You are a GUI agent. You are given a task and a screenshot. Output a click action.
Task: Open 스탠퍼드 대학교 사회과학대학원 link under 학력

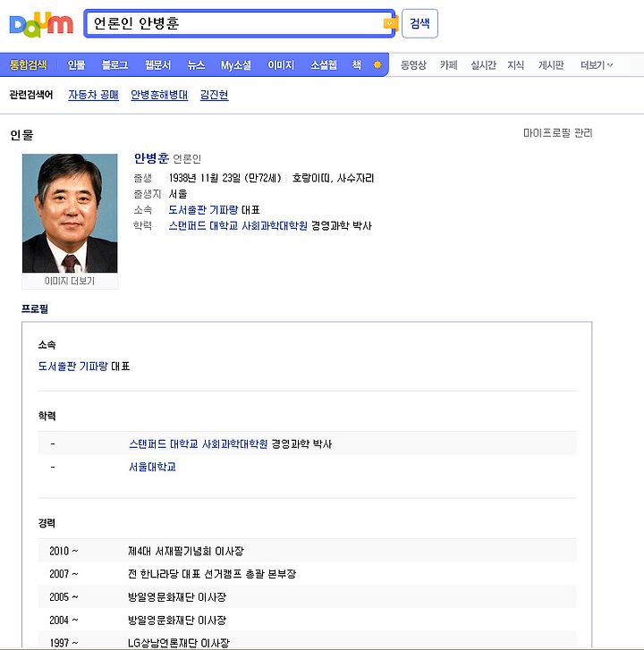click(x=199, y=444)
